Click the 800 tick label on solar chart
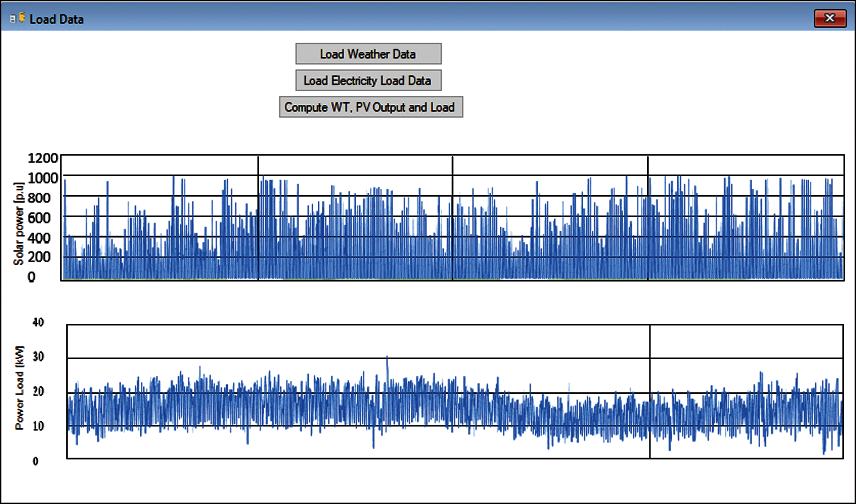The image size is (856, 504). pos(39,198)
